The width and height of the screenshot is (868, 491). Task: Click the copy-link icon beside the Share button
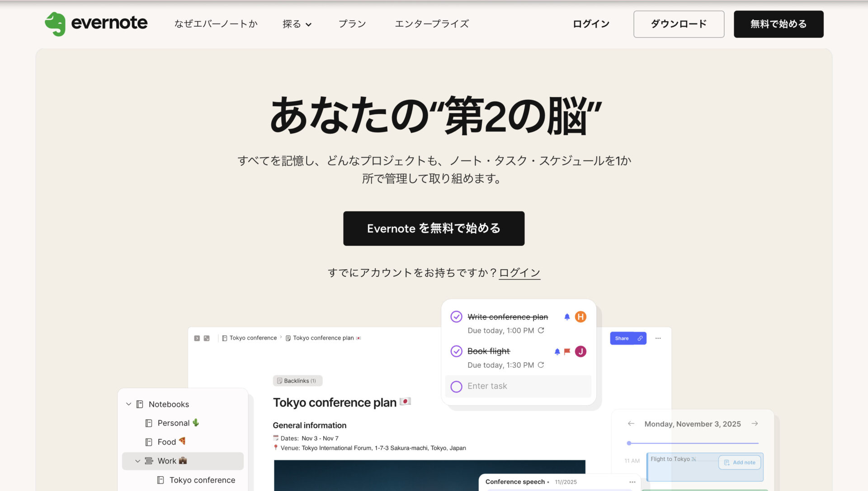point(640,338)
